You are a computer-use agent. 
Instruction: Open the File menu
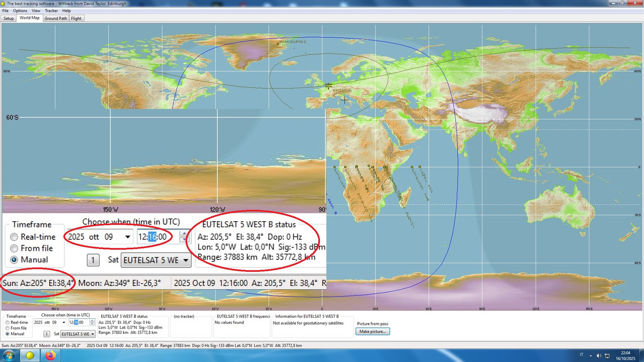tap(5, 11)
